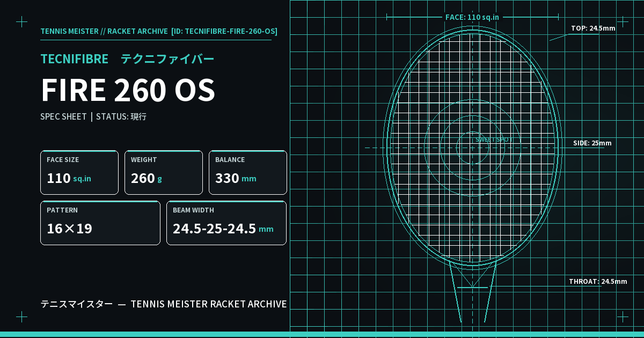Image resolution: width=644 pixels, height=338 pixels.
Task: Open the PATTERN 16×19 card
Action: click(100, 223)
